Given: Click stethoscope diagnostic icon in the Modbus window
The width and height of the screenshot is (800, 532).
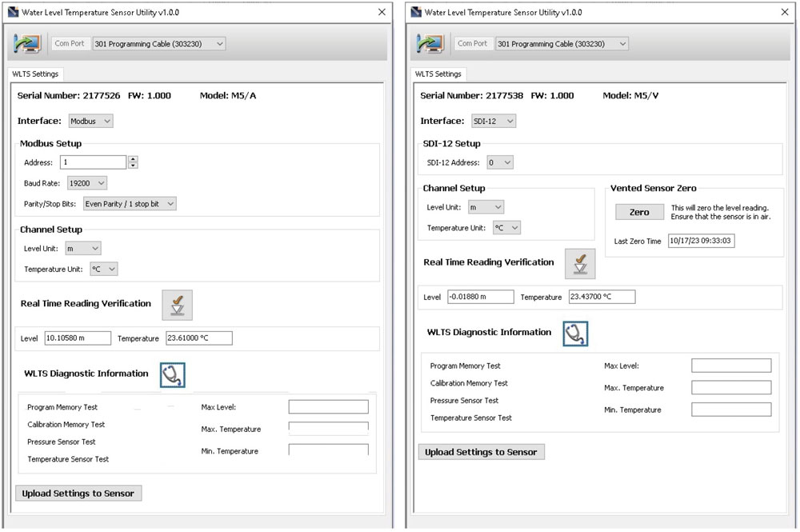Looking at the screenshot, I should pos(172,374).
